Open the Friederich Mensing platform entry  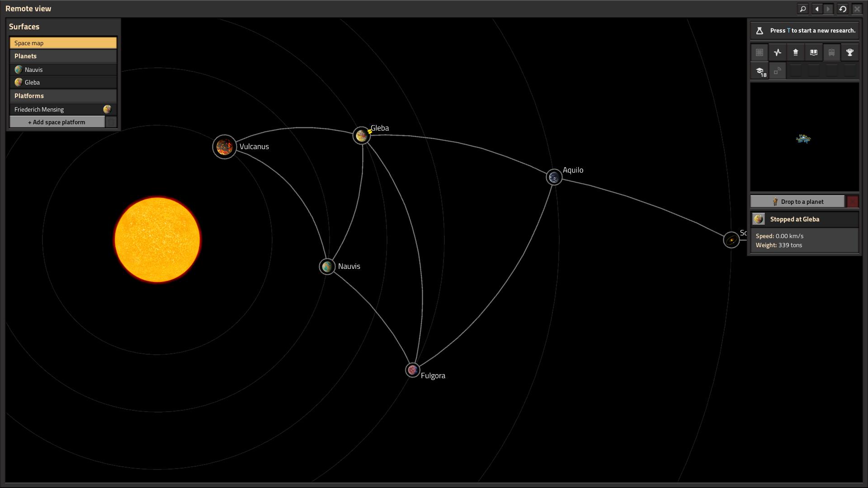point(63,109)
